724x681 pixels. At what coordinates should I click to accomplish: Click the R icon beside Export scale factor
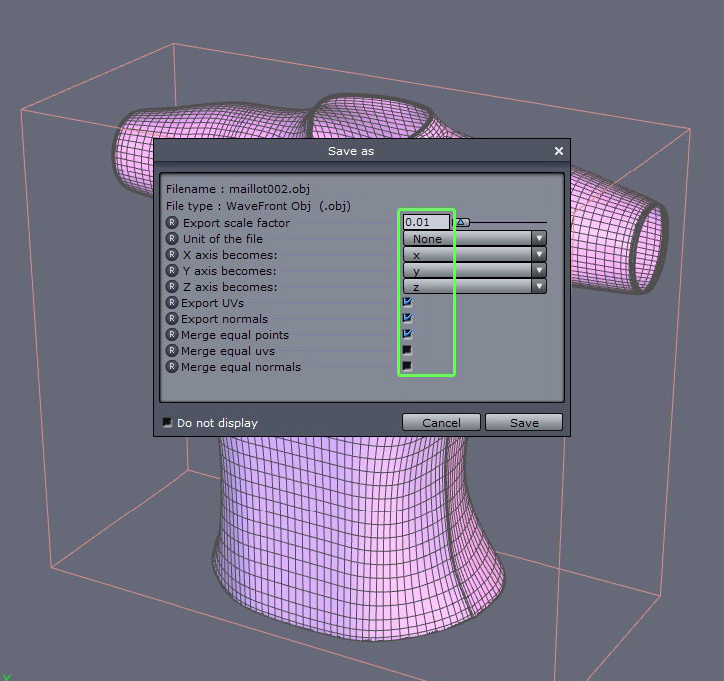click(172, 223)
